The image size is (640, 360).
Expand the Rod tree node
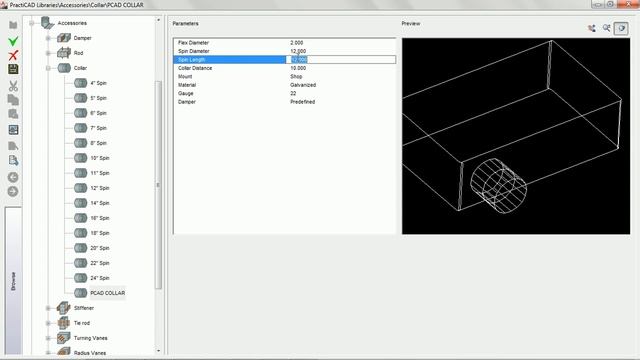[x=48, y=53]
